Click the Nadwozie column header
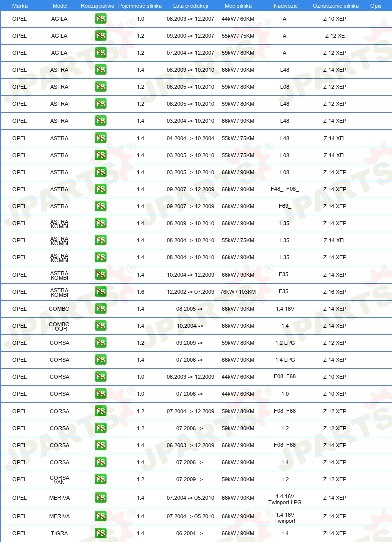 click(x=286, y=6)
